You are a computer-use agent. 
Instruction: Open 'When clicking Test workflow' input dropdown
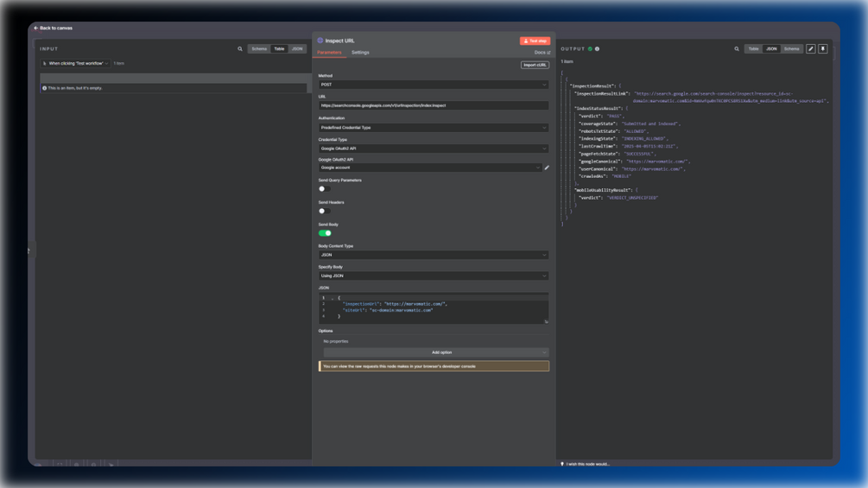coord(75,63)
